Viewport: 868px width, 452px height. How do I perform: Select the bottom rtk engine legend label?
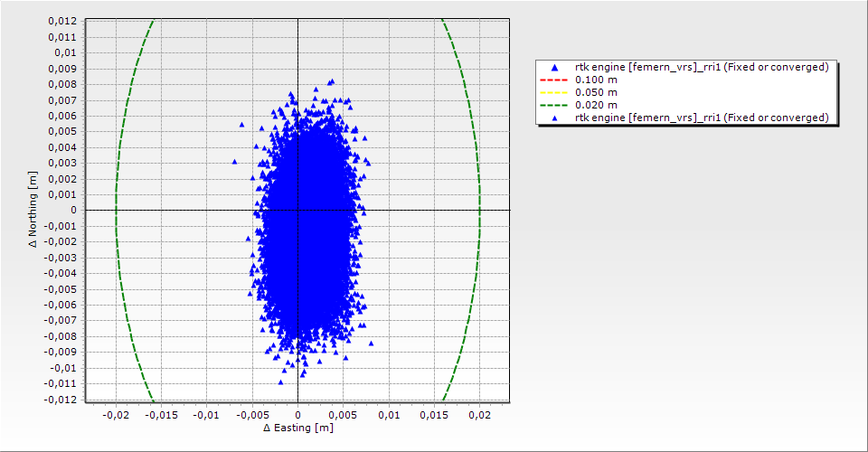click(x=702, y=118)
